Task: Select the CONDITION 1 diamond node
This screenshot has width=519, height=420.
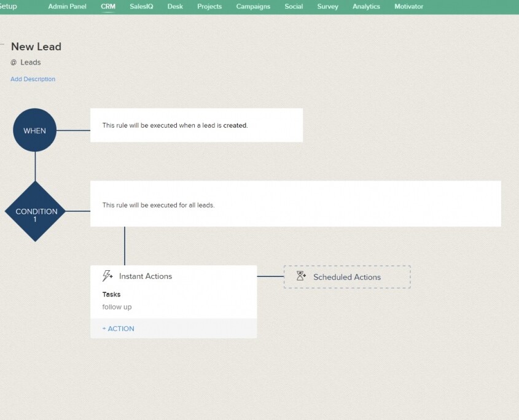Action: click(x=36, y=211)
